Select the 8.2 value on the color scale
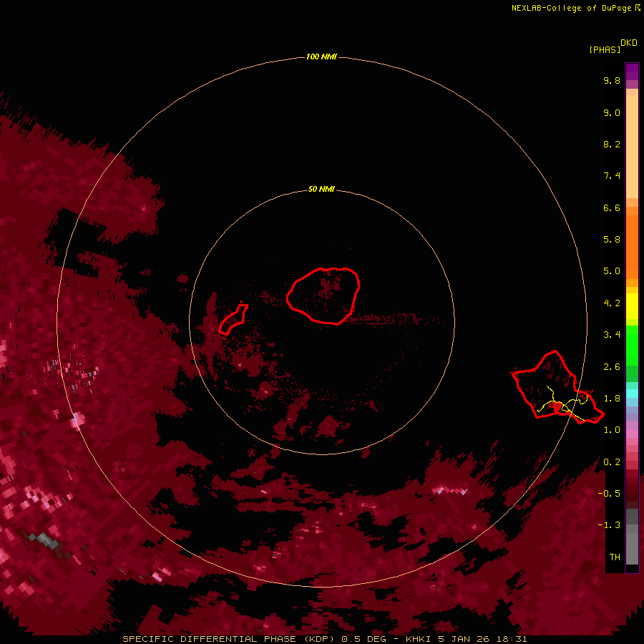The width and height of the screenshot is (644, 644). 612,144
